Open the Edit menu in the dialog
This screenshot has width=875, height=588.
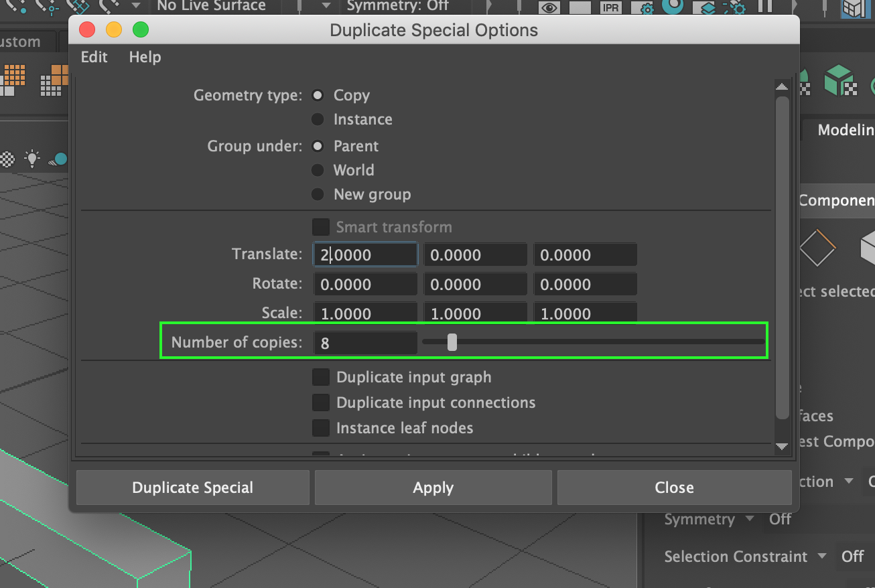pos(93,57)
